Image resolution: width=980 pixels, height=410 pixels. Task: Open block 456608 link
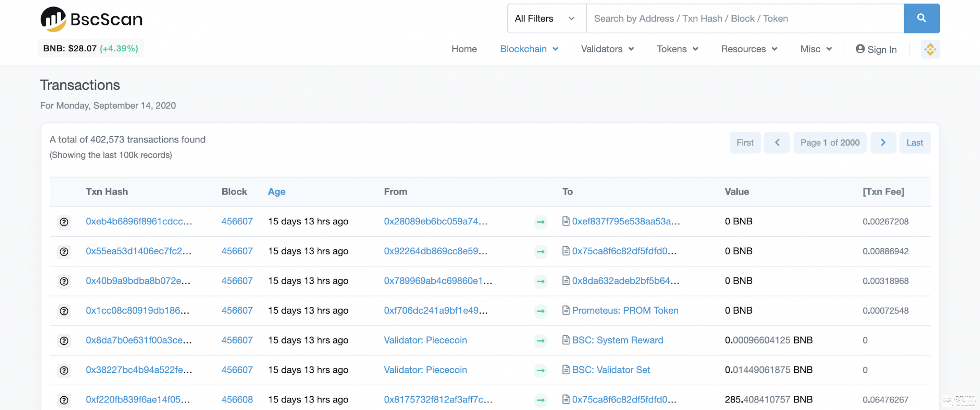(237, 399)
